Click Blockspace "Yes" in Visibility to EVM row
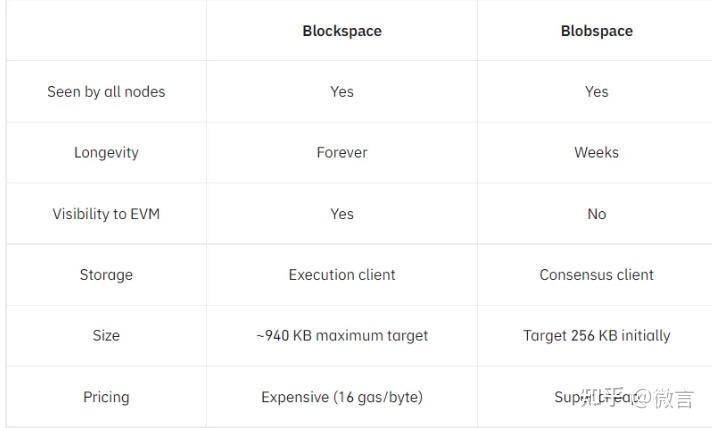This screenshot has width=712, height=428. point(342,214)
